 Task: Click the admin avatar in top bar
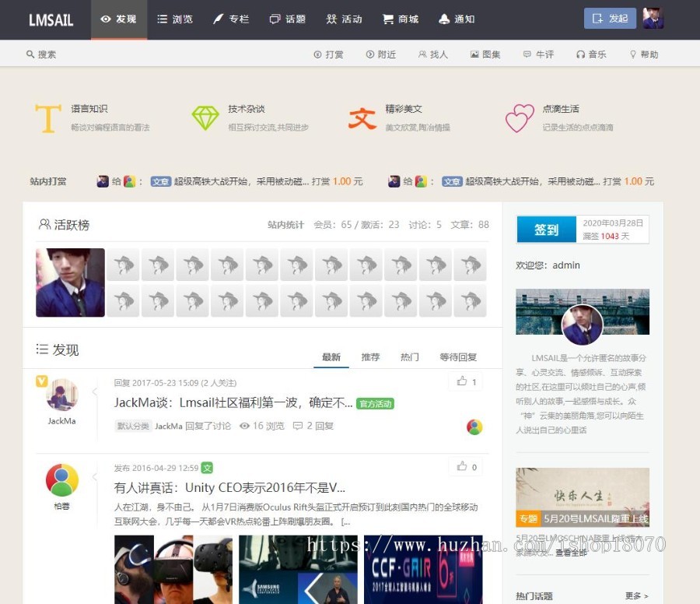653,19
